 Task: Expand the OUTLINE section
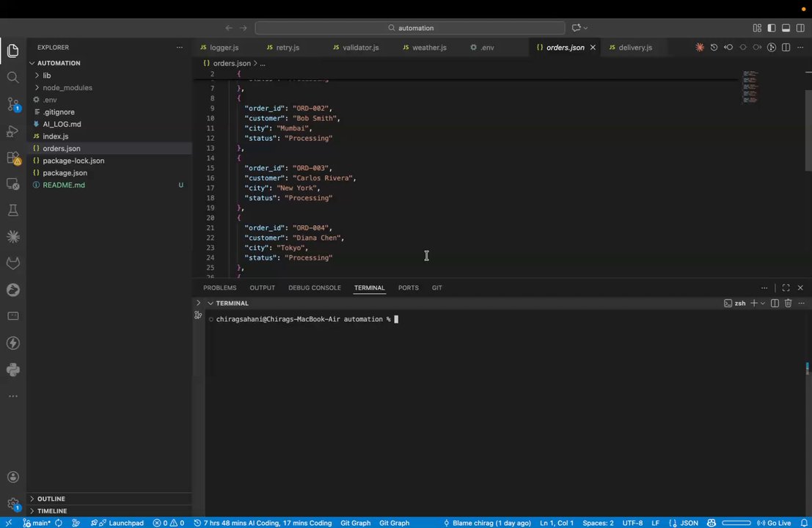51,499
